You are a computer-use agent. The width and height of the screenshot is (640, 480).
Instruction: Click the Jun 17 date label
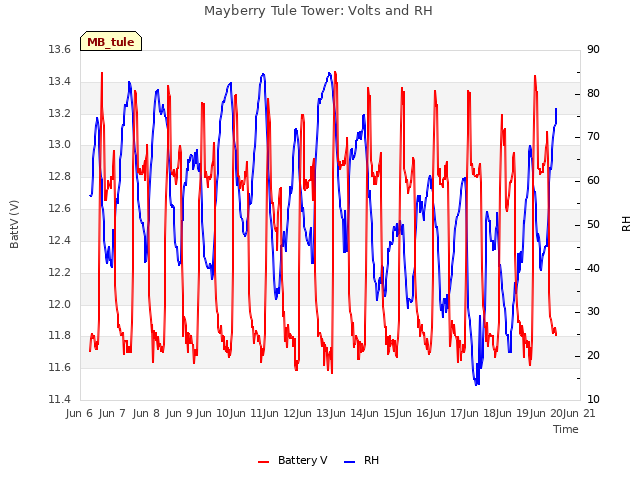pyautogui.click(x=446, y=413)
